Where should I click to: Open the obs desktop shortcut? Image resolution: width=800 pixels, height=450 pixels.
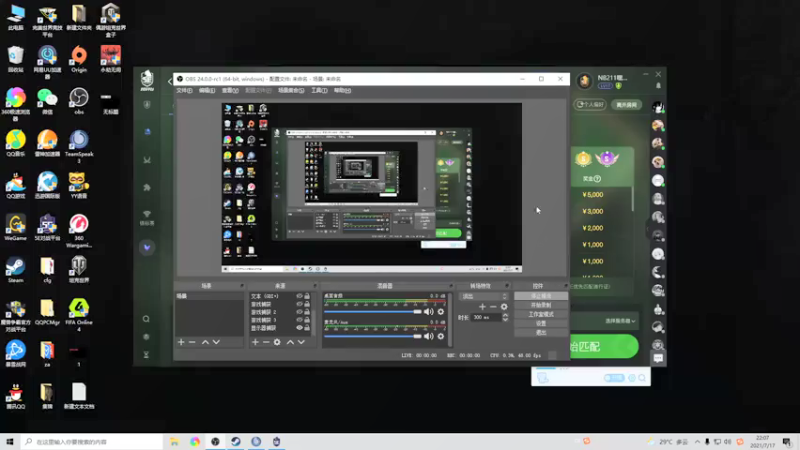coord(79,101)
